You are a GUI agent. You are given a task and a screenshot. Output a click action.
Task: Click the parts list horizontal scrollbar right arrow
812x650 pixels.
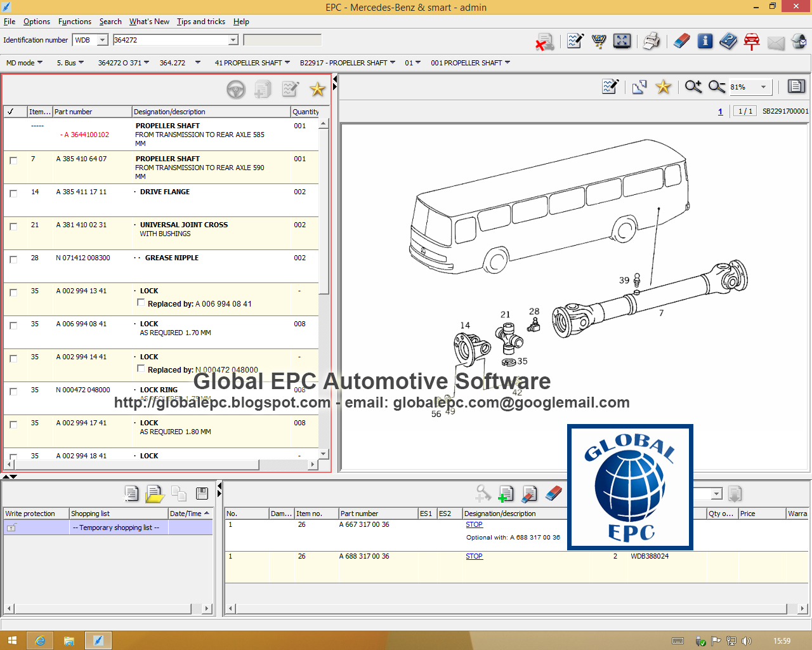(312, 465)
